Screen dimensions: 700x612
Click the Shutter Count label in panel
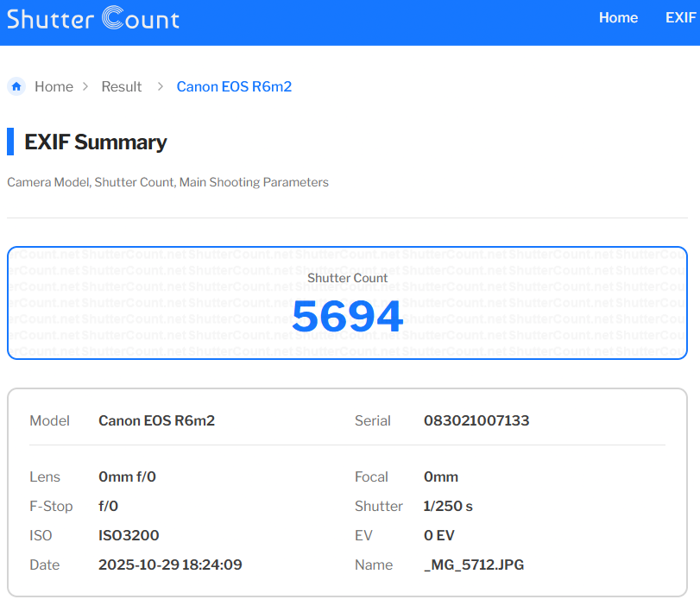(x=347, y=278)
